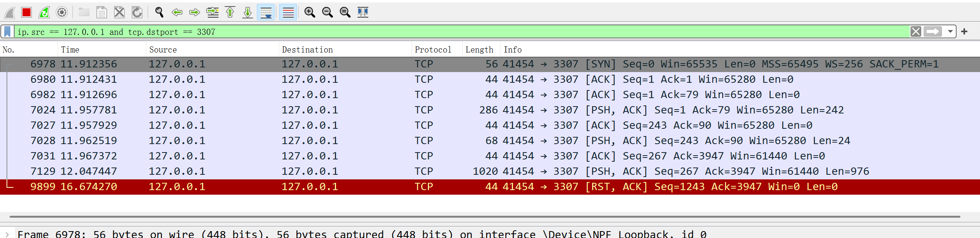The width and height of the screenshot is (980, 238).
Task: Toggle auto-scroll during live capture
Action: [266, 13]
